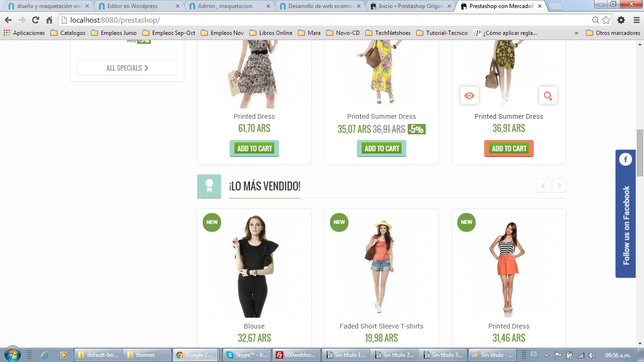Add 35,07 ARS Printed Summer Dress to cart
The width and height of the screenshot is (644, 362).
click(x=381, y=148)
